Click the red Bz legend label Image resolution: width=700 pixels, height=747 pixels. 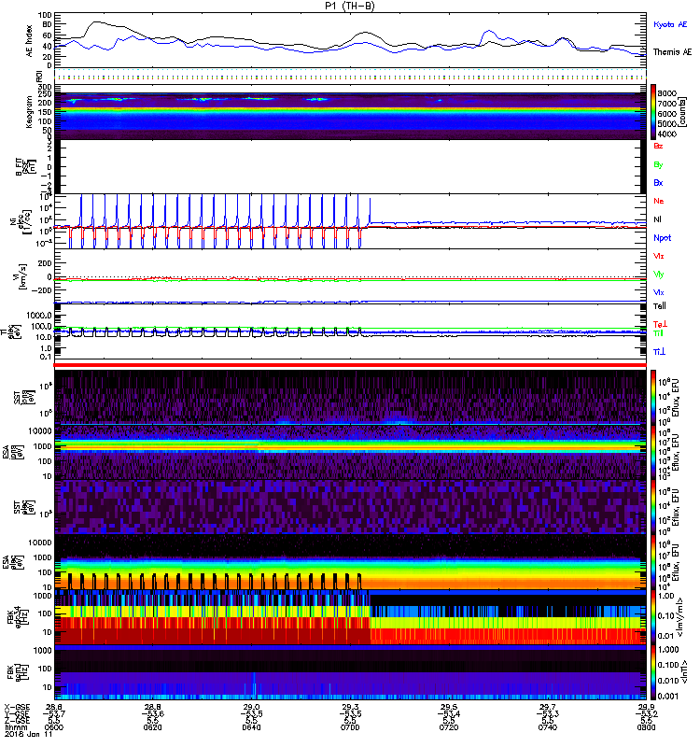(x=658, y=146)
